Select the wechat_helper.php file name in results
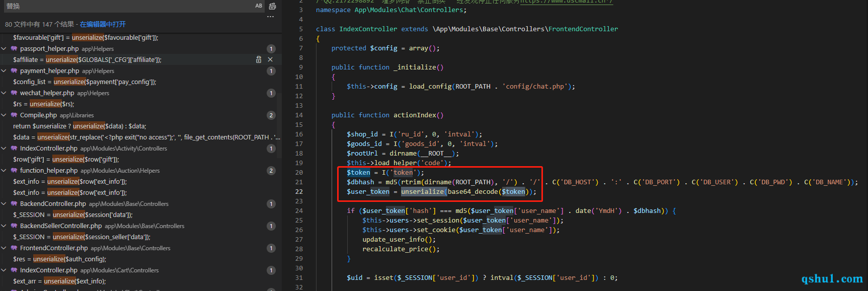This screenshot has width=868, height=291. point(47,93)
